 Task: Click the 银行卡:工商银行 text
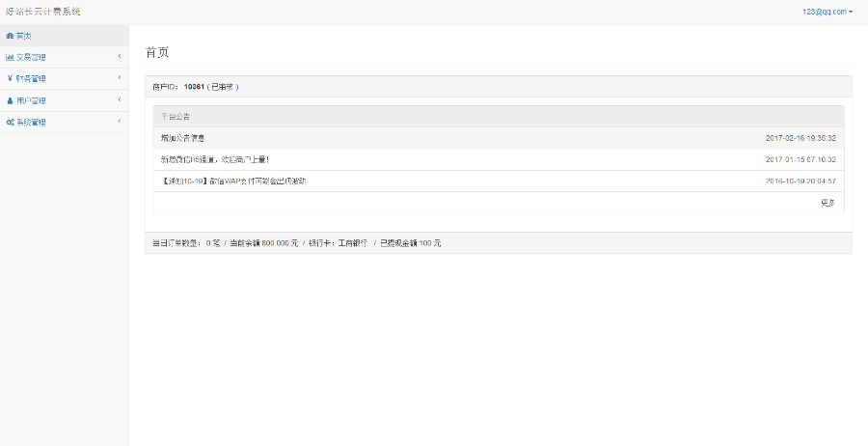pos(339,243)
